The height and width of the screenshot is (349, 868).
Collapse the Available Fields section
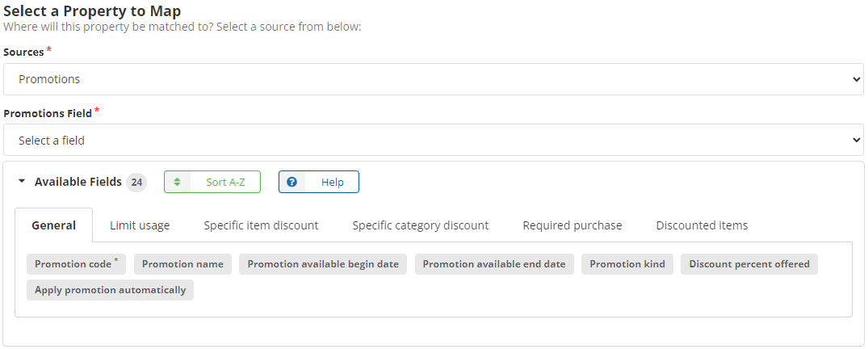[22, 182]
